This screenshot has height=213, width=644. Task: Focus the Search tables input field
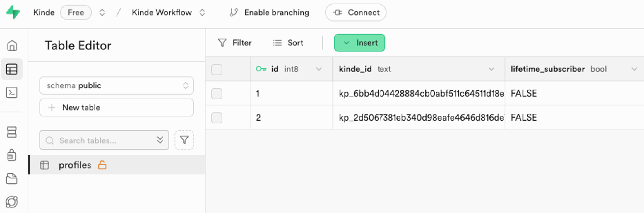click(100, 140)
